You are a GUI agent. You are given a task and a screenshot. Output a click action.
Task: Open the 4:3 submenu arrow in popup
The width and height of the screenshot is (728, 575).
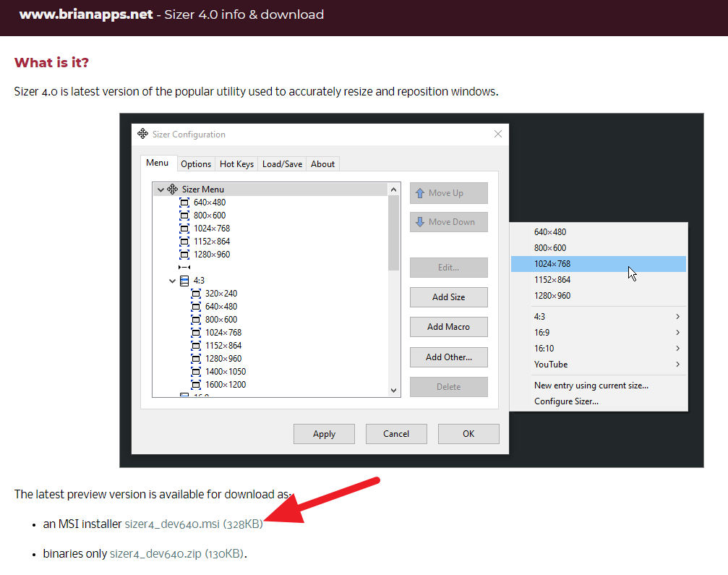(678, 316)
